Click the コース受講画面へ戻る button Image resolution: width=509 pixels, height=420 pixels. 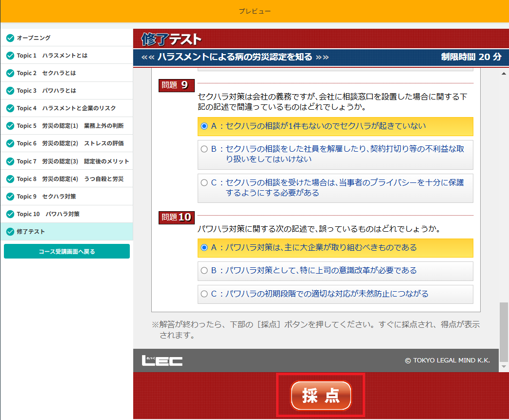[67, 251]
